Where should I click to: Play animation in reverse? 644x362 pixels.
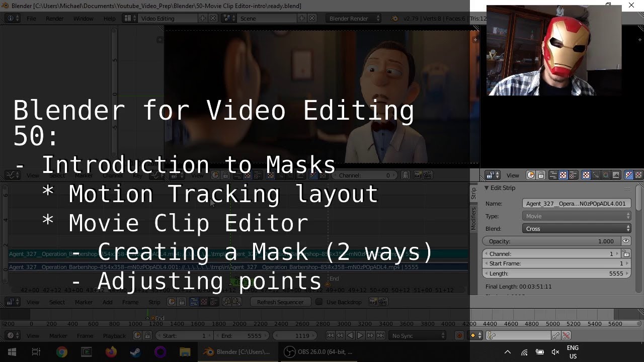[x=350, y=336]
